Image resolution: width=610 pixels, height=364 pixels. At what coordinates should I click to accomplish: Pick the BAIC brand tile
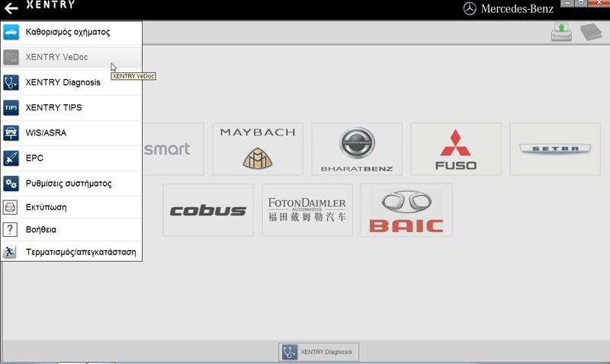coord(406,210)
